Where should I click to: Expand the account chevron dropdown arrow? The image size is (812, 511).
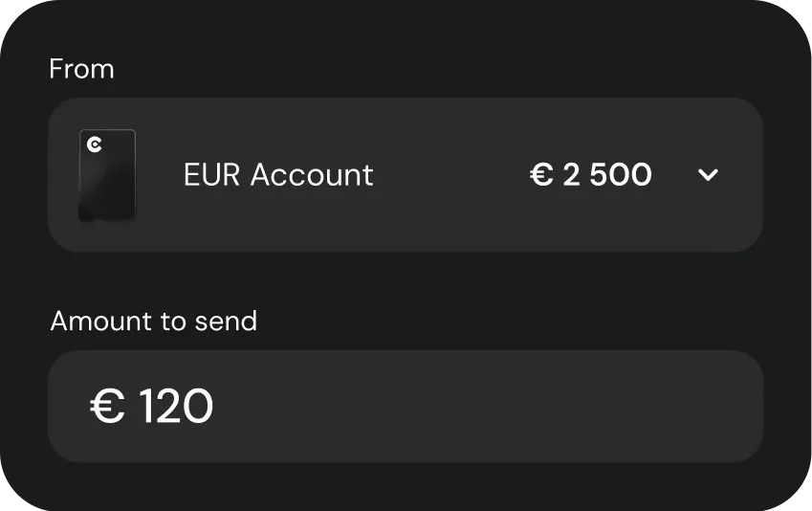click(708, 175)
